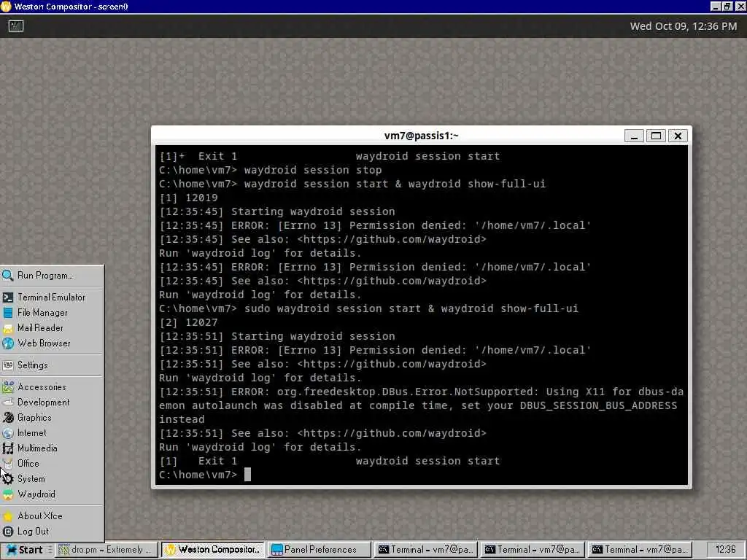Click the vm7@passis1:~ title bar
Image resolution: width=747 pixels, height=560 pixels.
[421, 136]
